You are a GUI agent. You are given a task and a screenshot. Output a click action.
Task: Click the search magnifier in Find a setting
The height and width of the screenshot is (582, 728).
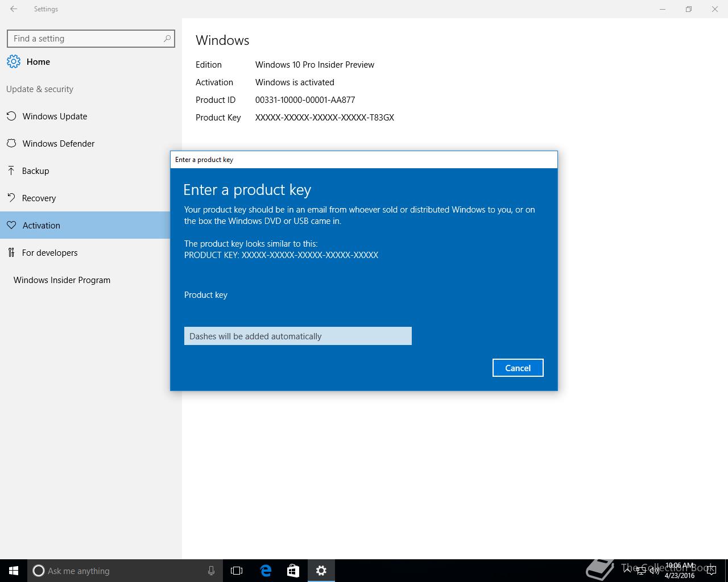pyautogui.click(x=167, y=39)
